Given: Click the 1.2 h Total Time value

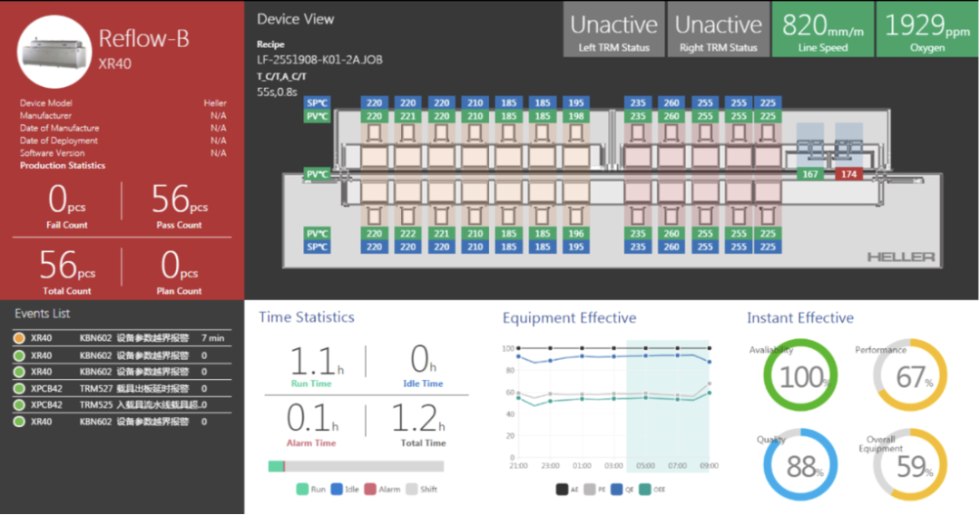Looking at the screenshot, I should tap(418, 418).
